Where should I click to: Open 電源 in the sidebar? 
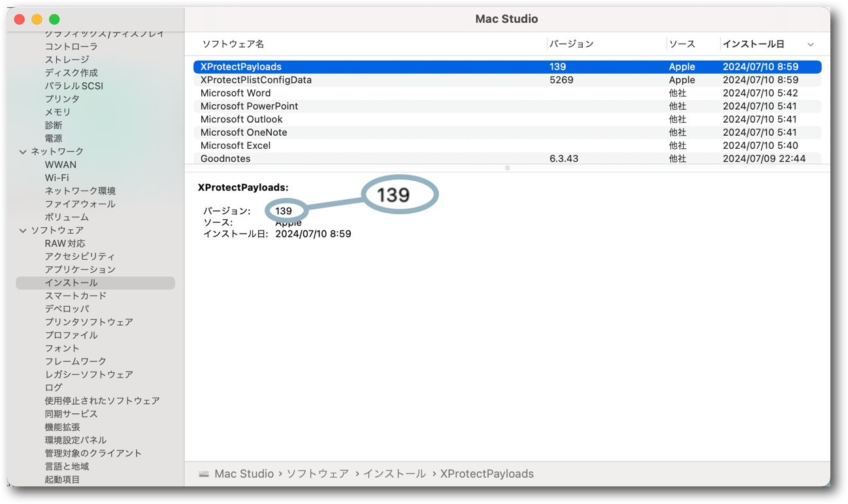[54, 138]
